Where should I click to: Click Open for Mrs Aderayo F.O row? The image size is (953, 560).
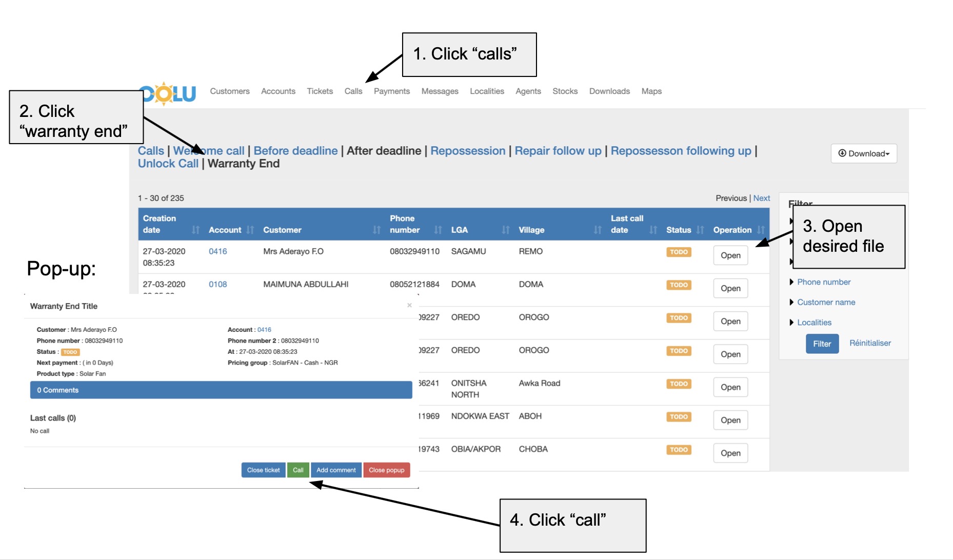(x=730, y=255)
